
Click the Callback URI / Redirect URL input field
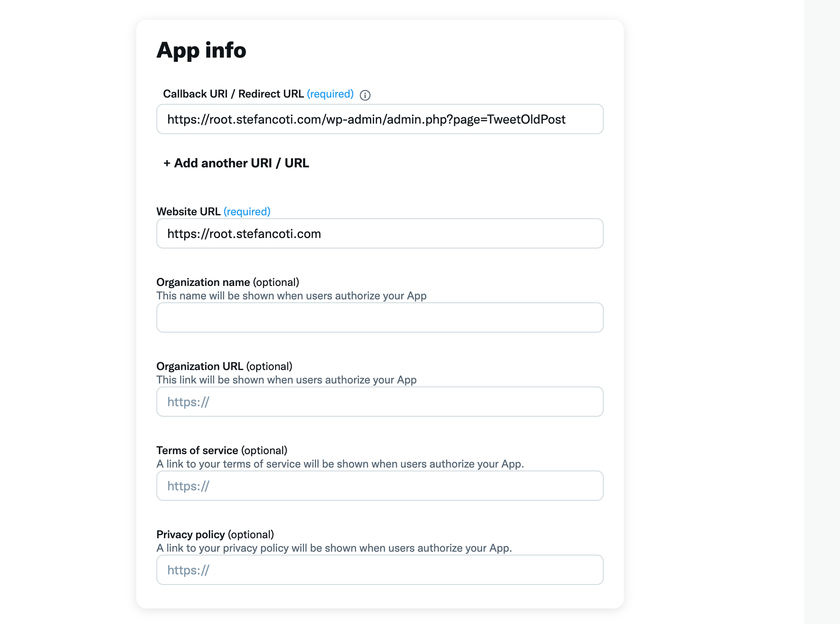[x=380, y=119]
